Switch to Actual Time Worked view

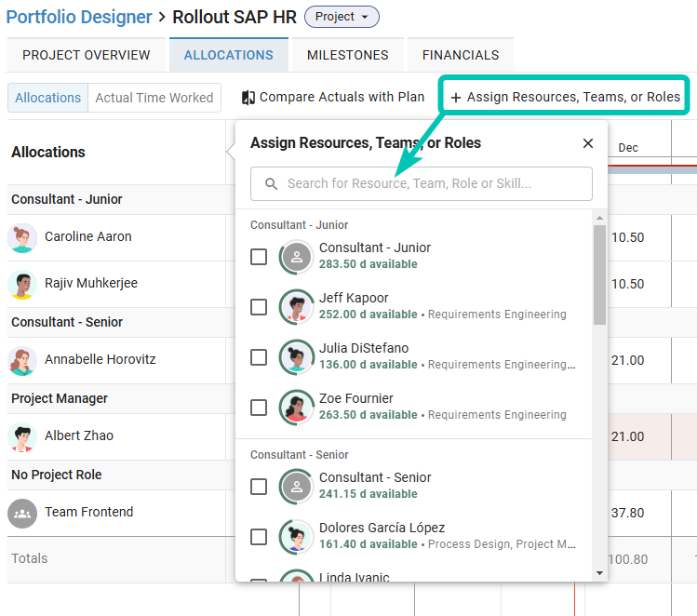(x=154, y=98)
